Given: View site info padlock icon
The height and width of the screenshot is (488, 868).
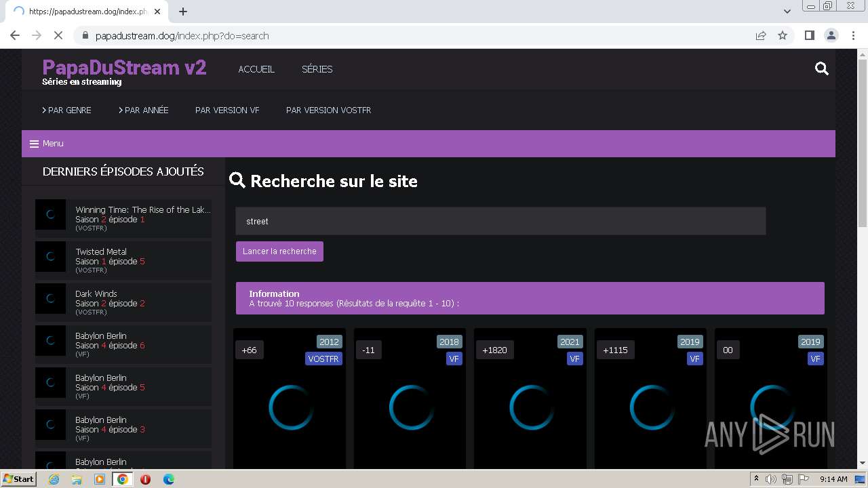Looking at the screenshot, I should click(x=85, y=35).
